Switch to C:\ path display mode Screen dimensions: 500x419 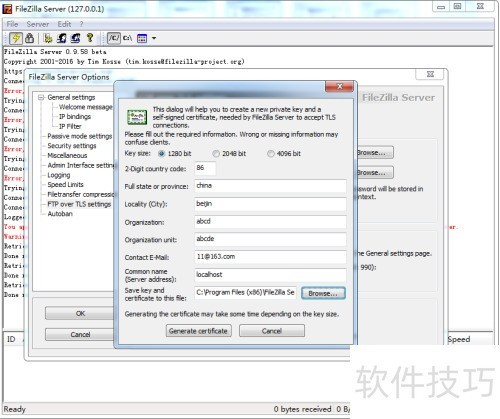127,38
